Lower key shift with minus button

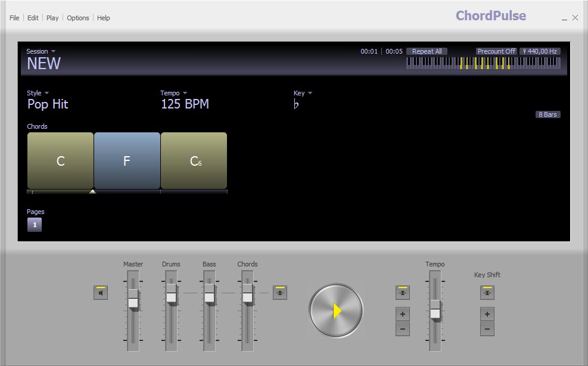pyautogui.click(x=487, y=329)
